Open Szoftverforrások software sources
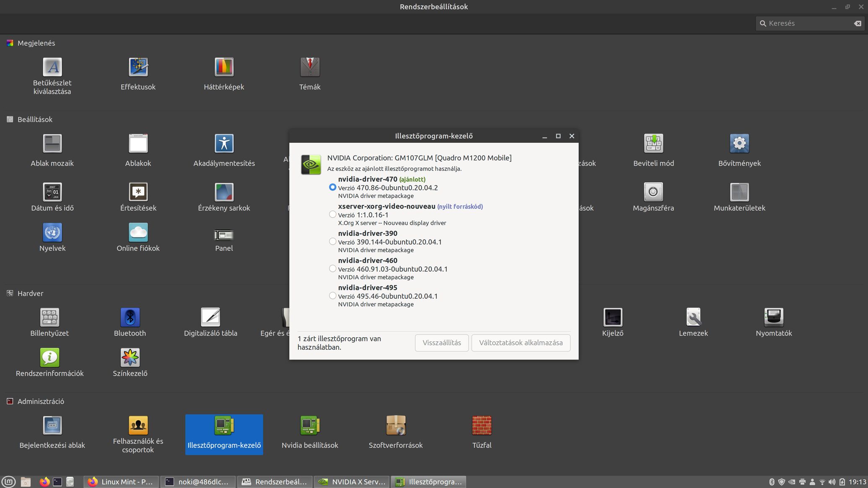Image resolution: width=868 pixels, height=488 pixels. [396, 432]
